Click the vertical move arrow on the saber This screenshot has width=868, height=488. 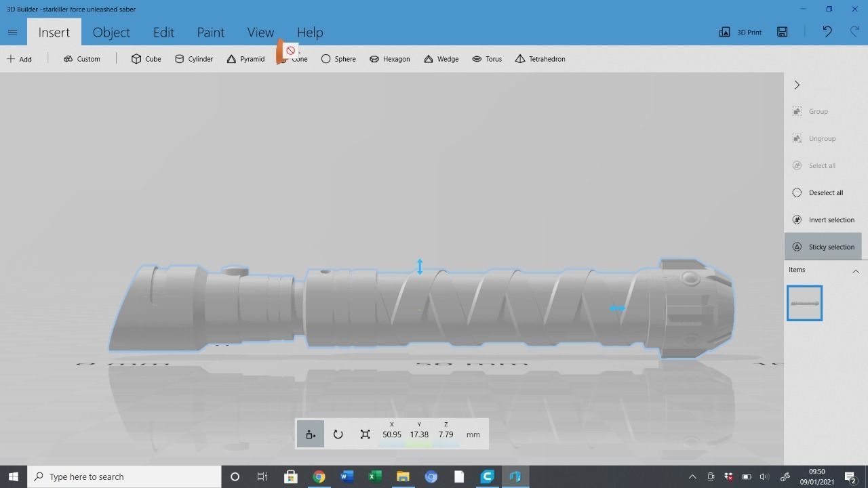(420, 266)
